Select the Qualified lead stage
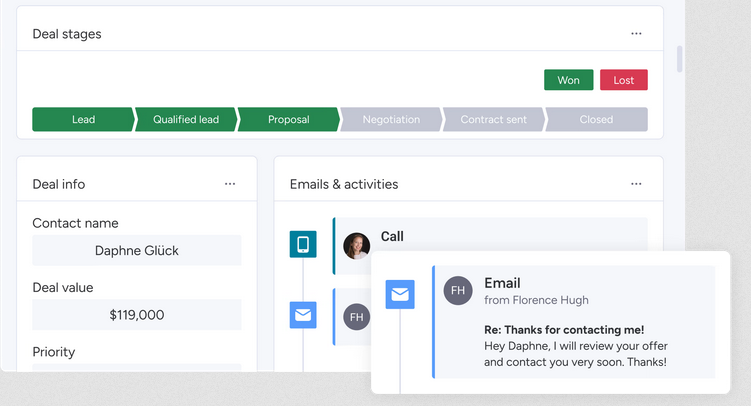This screenshot has height=406, width=751. tap(186, 120)
